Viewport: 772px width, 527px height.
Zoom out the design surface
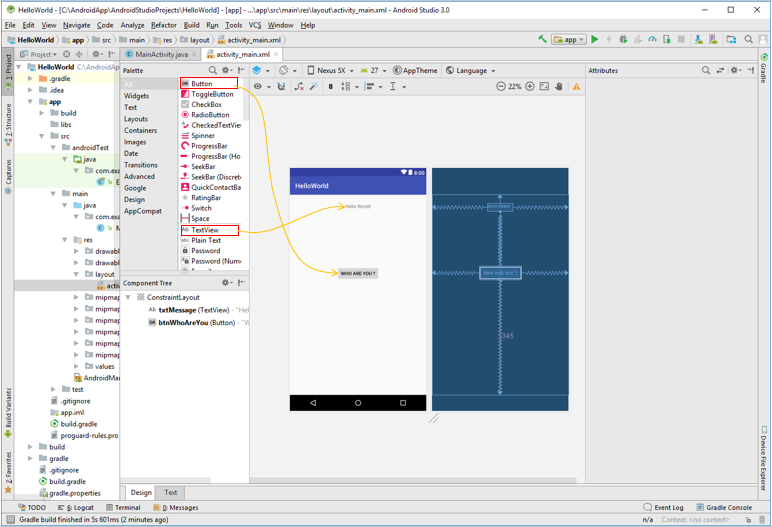(501, 86)
